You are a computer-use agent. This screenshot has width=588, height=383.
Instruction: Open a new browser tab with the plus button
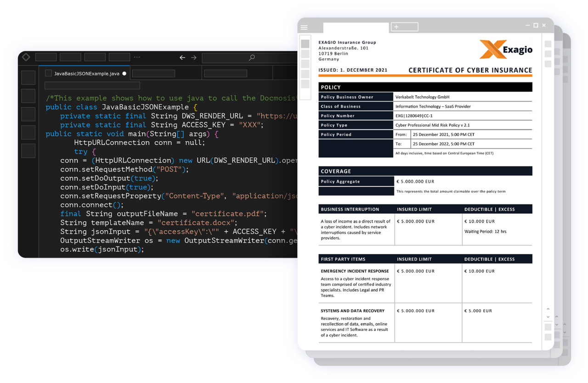pyautogui.click(x=396, y=27)
